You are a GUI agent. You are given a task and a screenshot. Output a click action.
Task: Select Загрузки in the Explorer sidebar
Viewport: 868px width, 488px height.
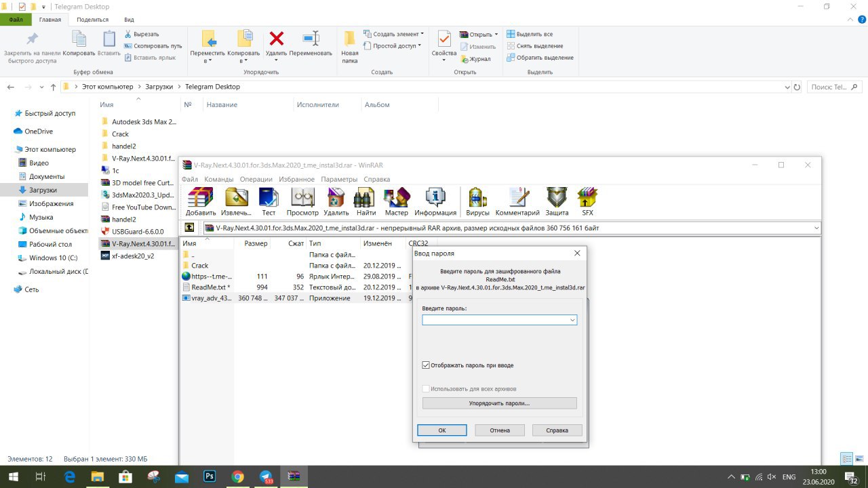tap(44, 190)
